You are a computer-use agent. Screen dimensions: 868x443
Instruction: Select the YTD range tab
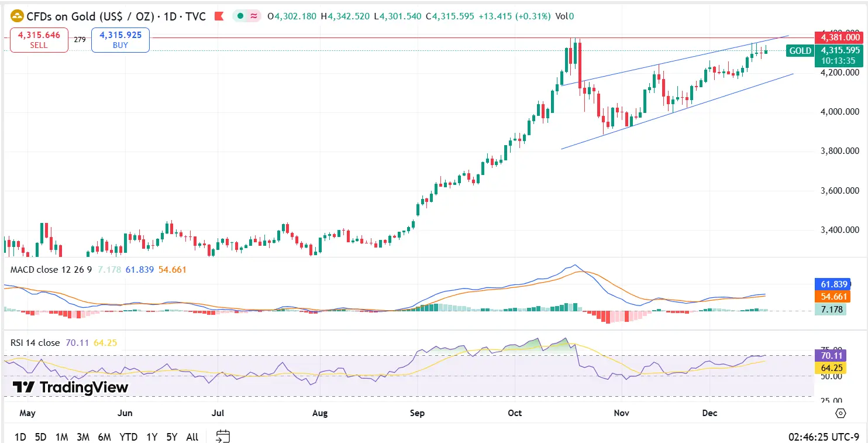(129, 437)
